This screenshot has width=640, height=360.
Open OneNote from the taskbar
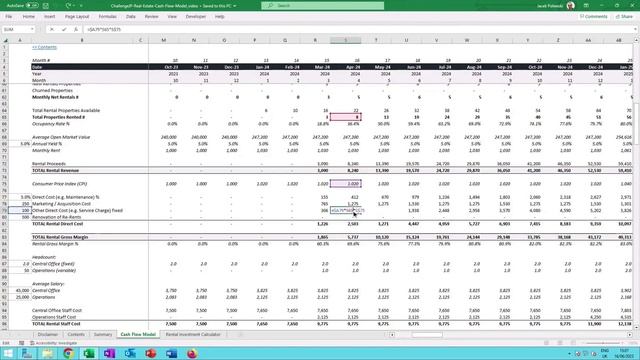click(x=109, y=353)
